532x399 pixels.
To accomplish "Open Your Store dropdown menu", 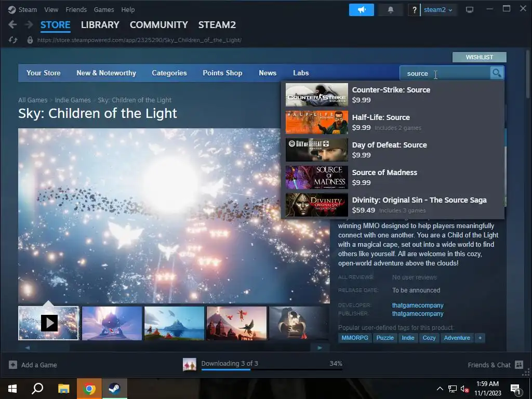I will click(x=44, y=73).
